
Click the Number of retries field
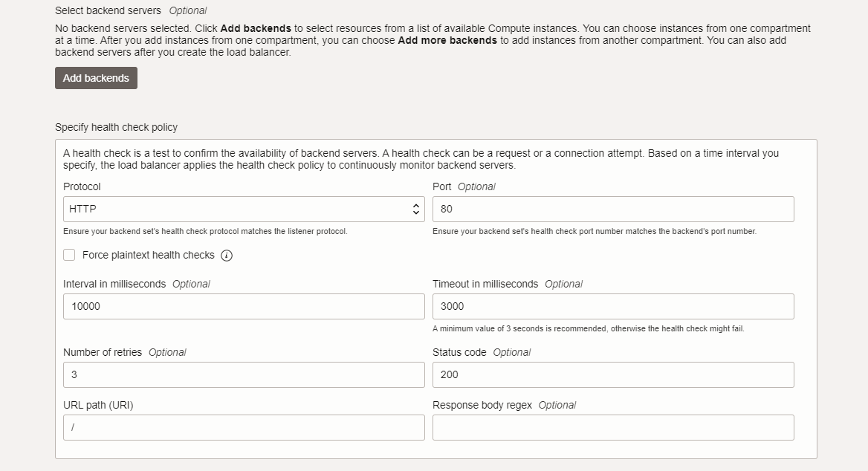(x=244, y=374)
